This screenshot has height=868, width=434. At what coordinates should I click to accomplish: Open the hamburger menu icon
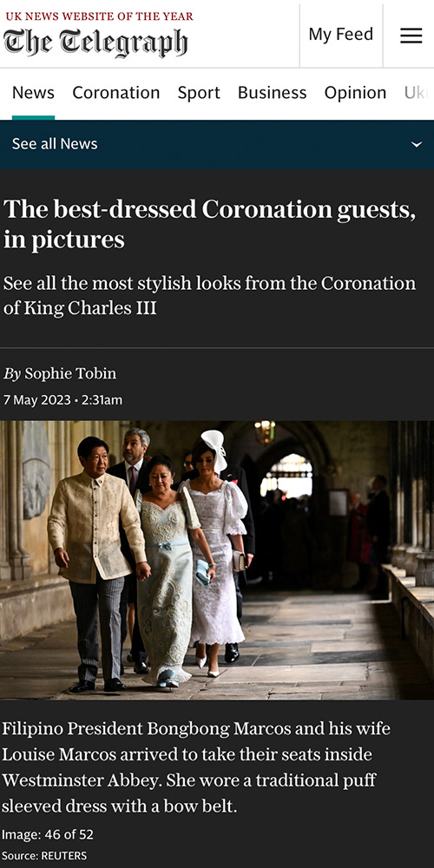click(x=411, y=36)
